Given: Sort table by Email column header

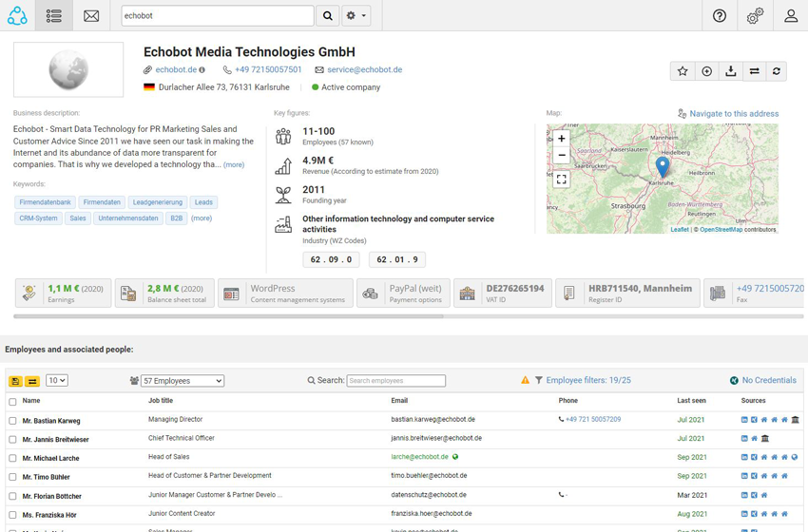Looking at the screenshot, I should tap(399, 401).
